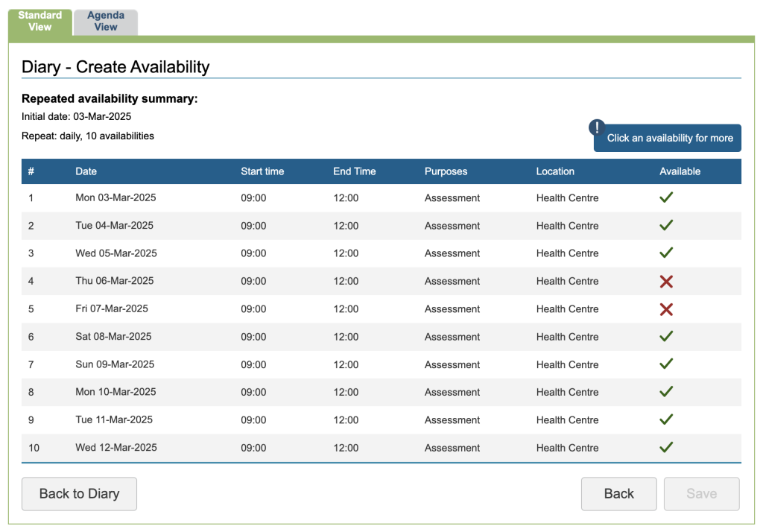Click green checkmark in row 2
The width and height of the screenshot is (763, 532).
coord(666,225)
